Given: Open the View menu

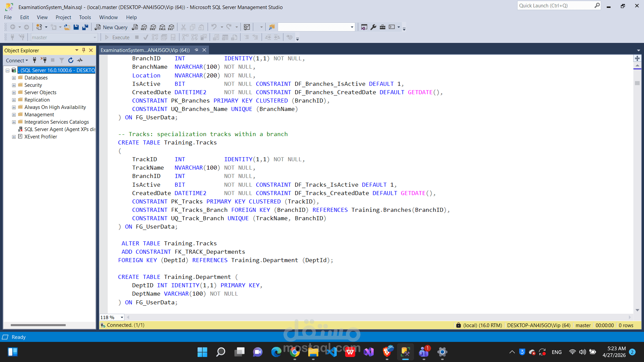Looking at the screenshot, I should point(42,17).
